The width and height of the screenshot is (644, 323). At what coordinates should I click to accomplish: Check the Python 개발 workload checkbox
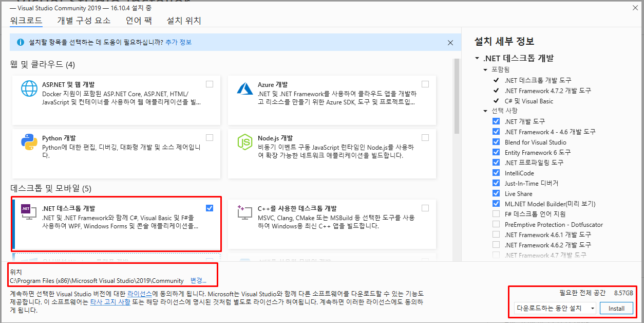tap(210, 137)
